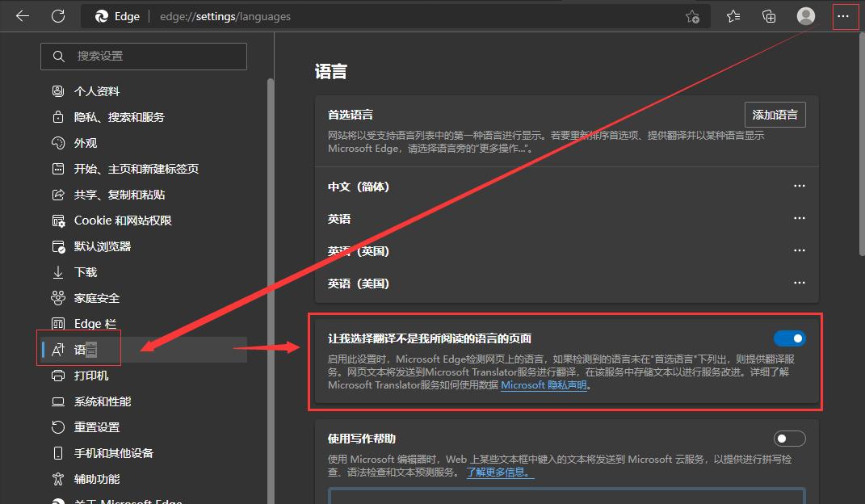Open the 了解更多信息 link
The width and height of the screenshot is (865, 504).
pyautogui.click(x=500, y=472)
